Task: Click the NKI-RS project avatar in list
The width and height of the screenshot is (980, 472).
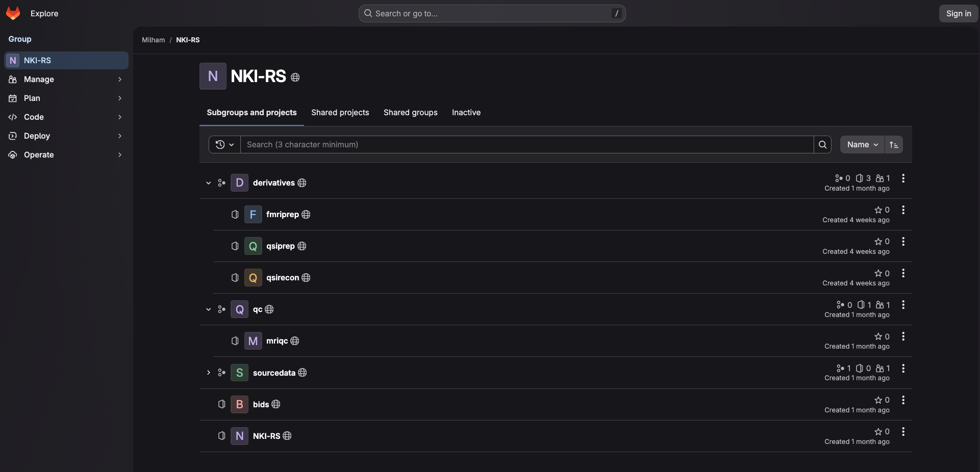Action: pos(239,436)
